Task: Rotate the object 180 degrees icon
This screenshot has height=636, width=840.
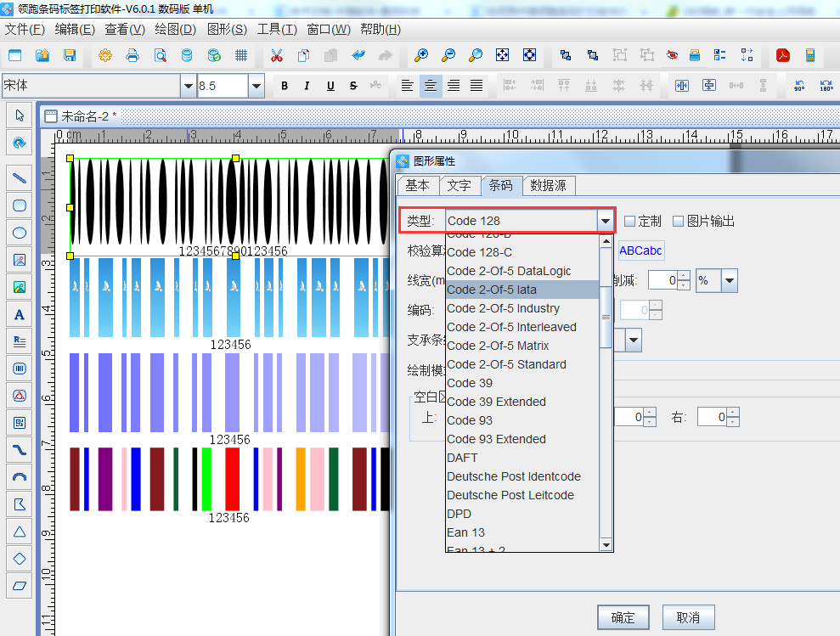Action: [x=826, y=85]
